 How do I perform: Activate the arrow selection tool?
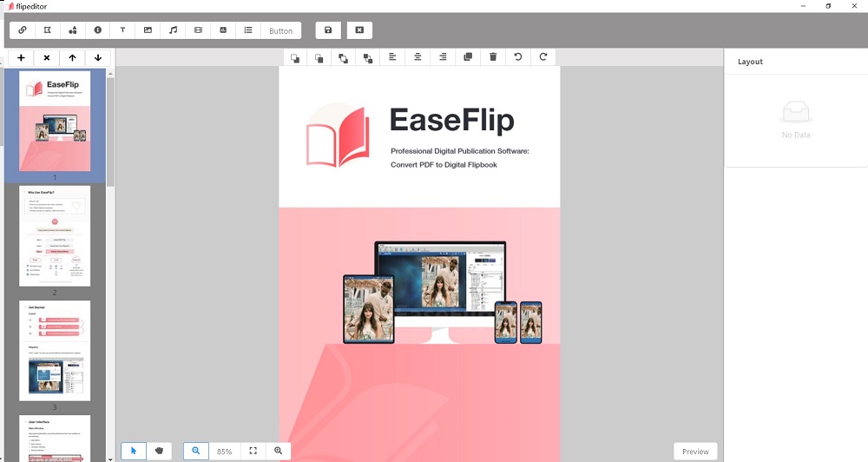pyautogui.click(x=134, y=451)
